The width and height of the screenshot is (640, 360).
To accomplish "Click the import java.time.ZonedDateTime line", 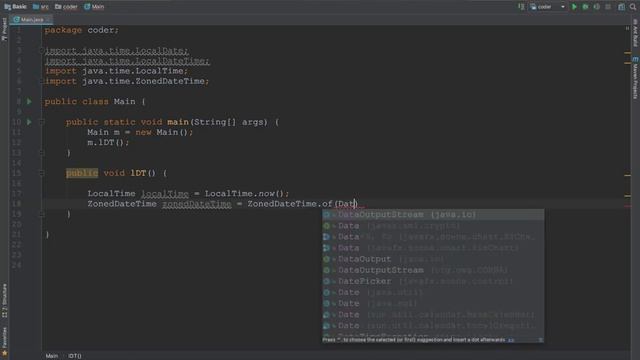I will (127, 81).
